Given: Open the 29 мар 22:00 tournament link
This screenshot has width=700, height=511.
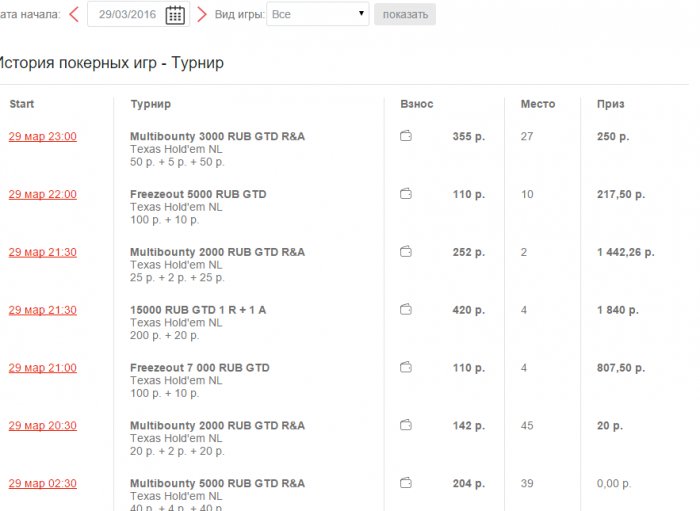Looking at the screenshot, I should 42,194.
